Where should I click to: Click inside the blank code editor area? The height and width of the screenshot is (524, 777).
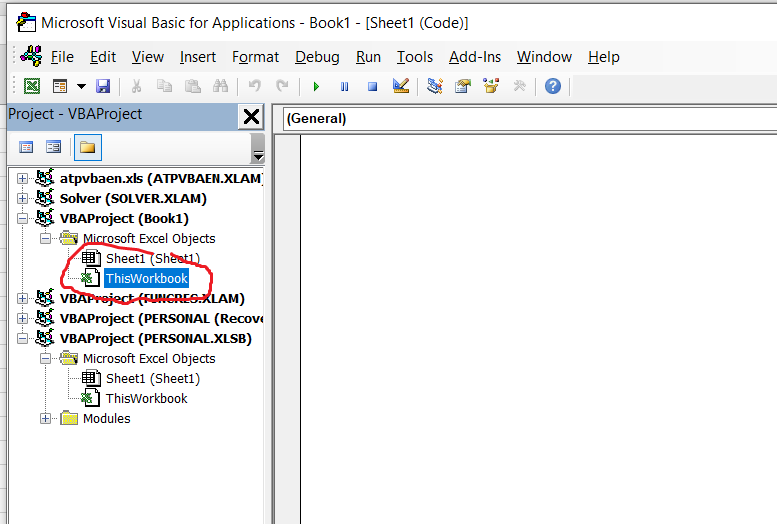pos(539,329)
